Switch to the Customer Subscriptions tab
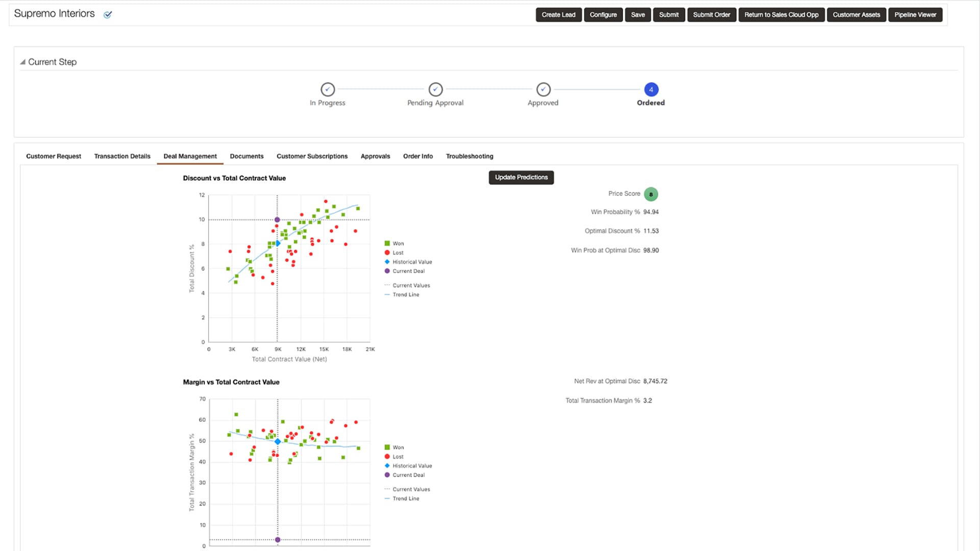Screen dimensions: 980x551 tap(312, 156)
